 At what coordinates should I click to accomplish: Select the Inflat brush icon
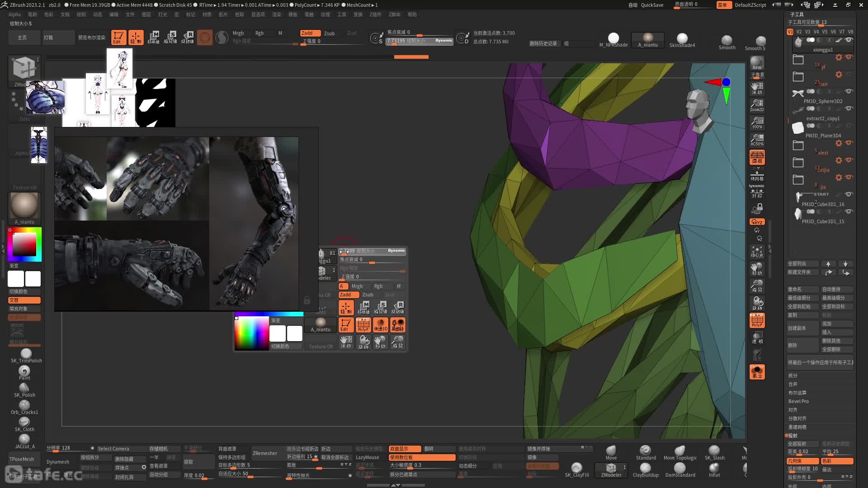(x=714, y=470)
